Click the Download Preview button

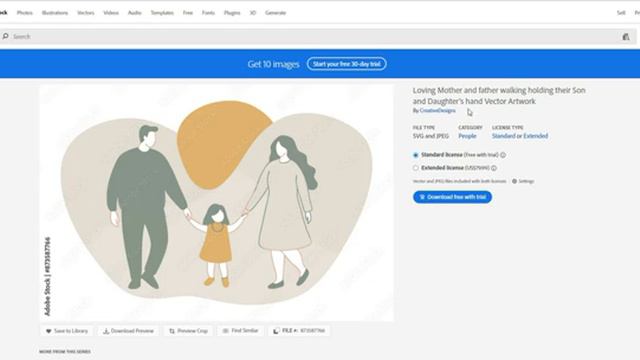pyautogui.click(x=128, y=331)
